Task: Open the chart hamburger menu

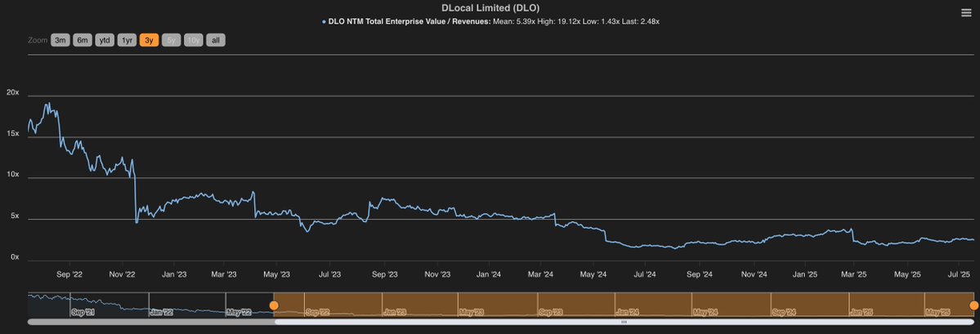Action: pyautogui.click(x=965, y=13)
